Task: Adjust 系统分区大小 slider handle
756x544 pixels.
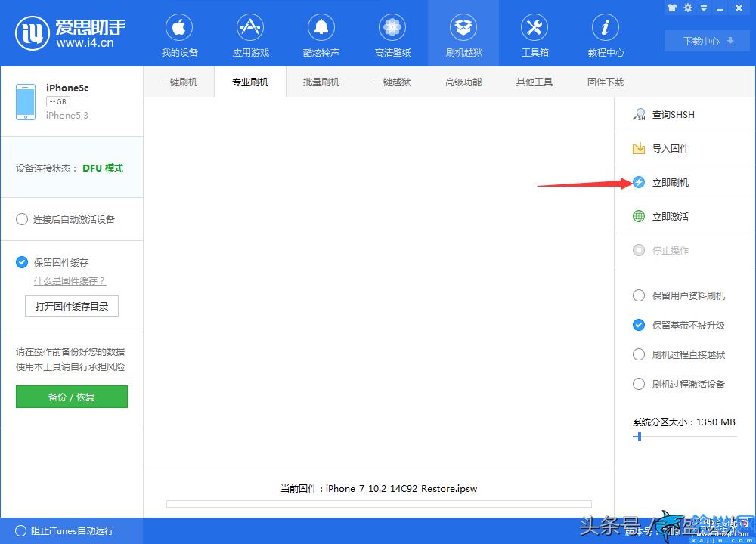Action: point(640,437)
